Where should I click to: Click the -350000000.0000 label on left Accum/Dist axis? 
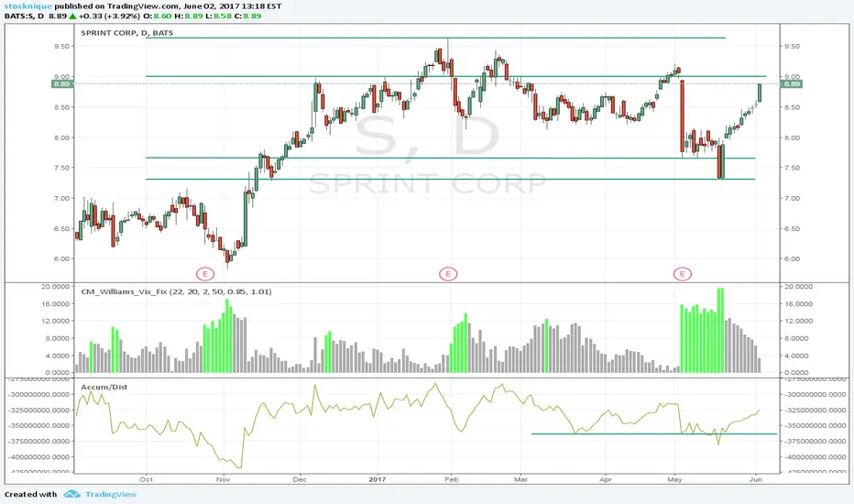tap(39, 425)
